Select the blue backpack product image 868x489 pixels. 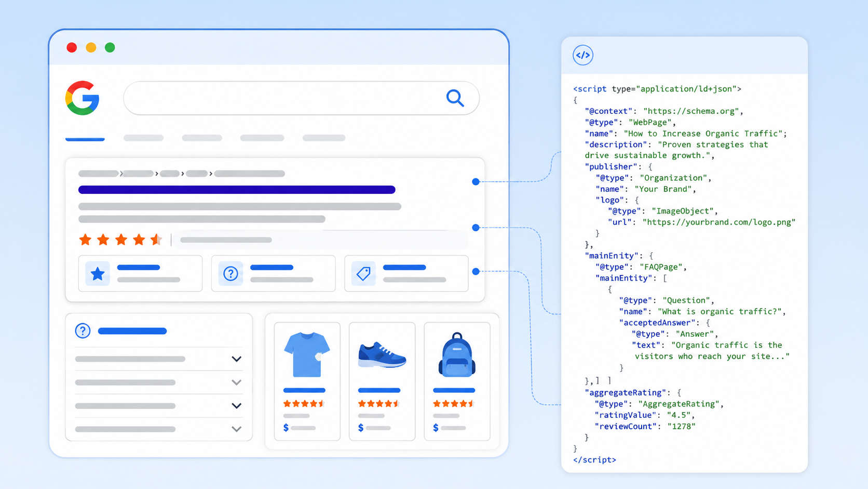pyautogui.click(x=457, y=354)
